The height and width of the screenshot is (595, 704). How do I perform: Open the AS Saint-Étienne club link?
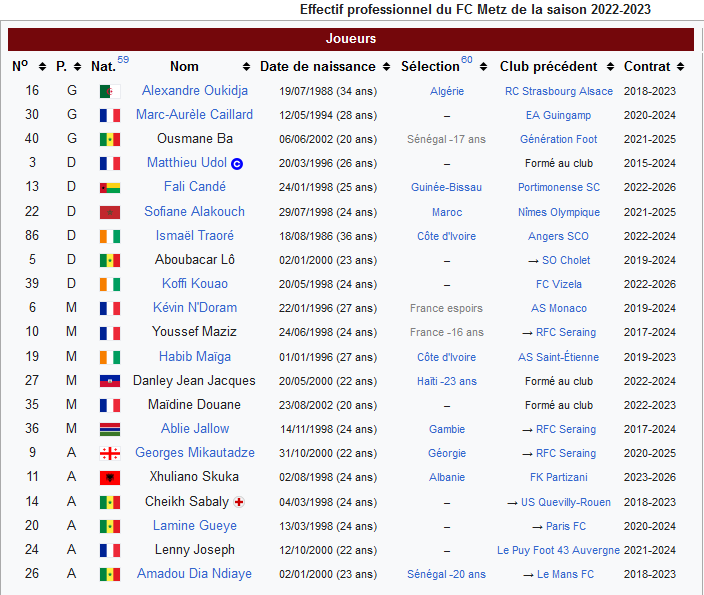[559, 357]
